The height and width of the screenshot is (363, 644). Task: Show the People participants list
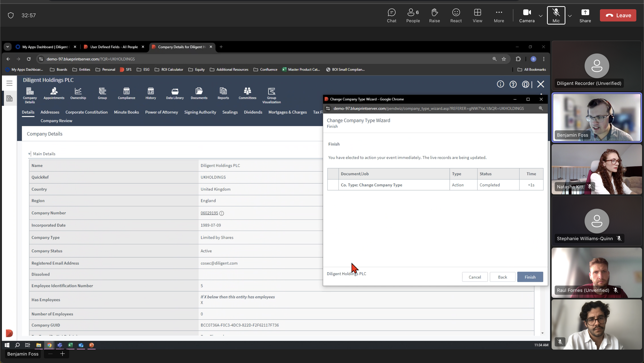coord(413,16)
